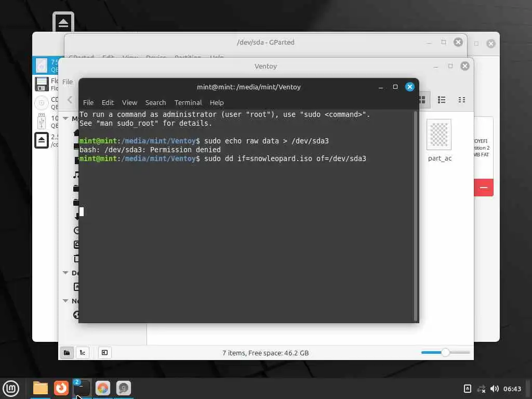Viewport: 532px width, 399px height.
Task: Open the volume control tray icon
Action: pyautogui.click(x=495, y=389)
